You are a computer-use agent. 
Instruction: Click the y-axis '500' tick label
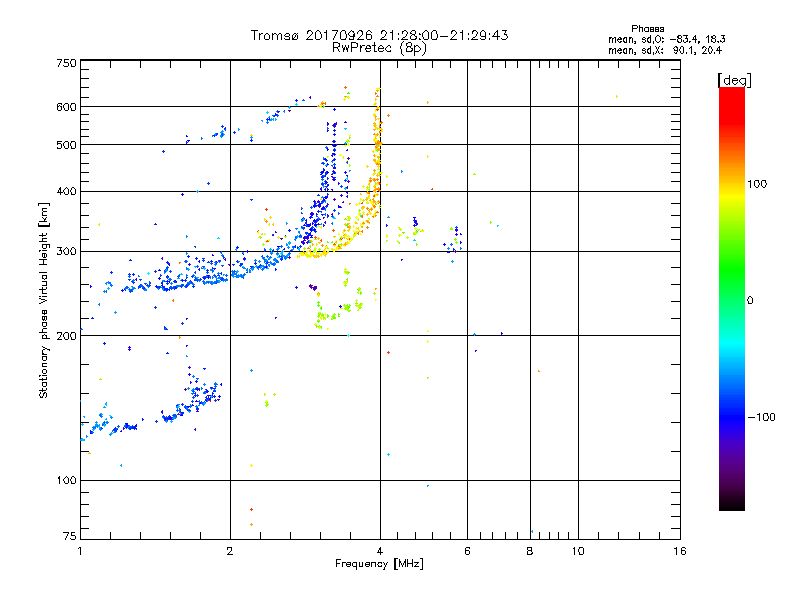pos(66,145)
